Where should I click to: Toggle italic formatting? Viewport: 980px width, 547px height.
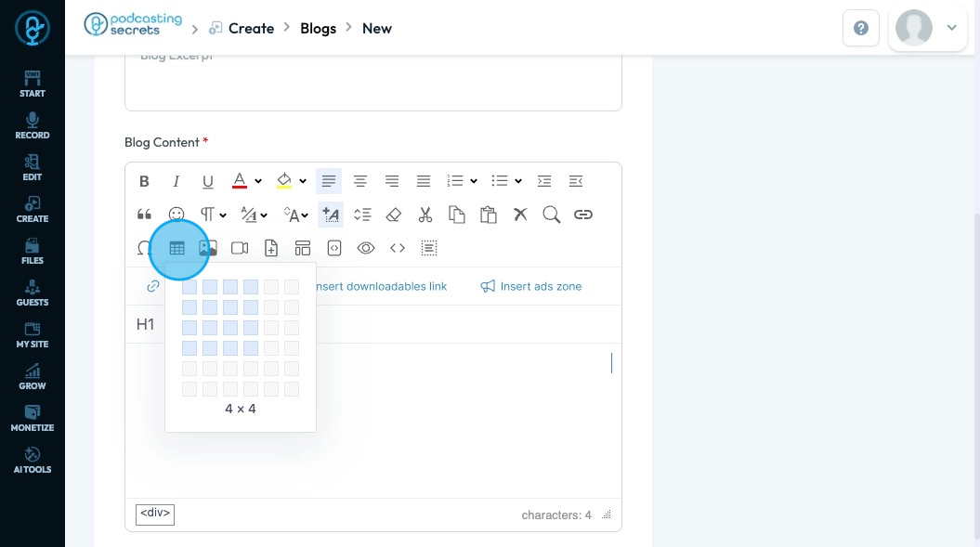176,181
